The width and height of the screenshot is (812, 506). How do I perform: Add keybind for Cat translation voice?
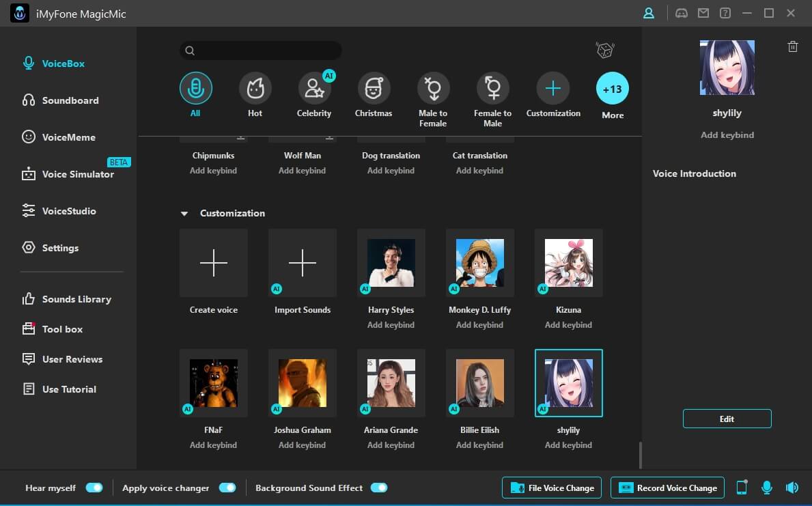pyautogui.click(x=479, y=171)
